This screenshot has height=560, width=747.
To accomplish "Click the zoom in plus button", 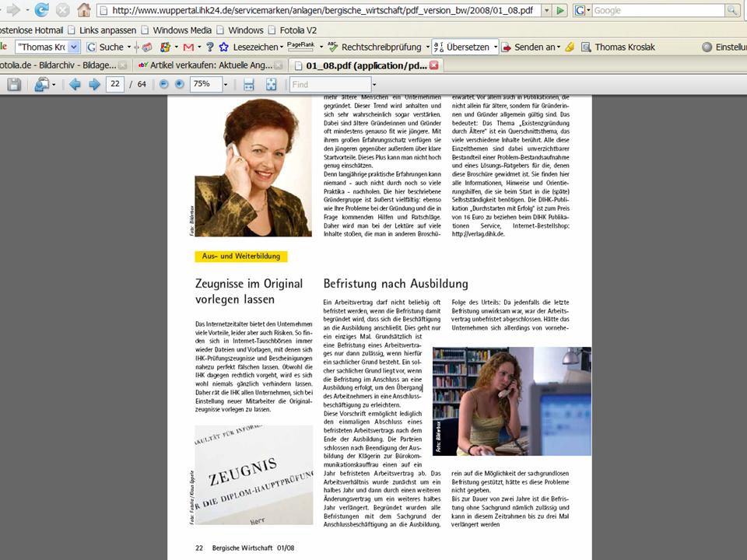I will coord(180,84).
